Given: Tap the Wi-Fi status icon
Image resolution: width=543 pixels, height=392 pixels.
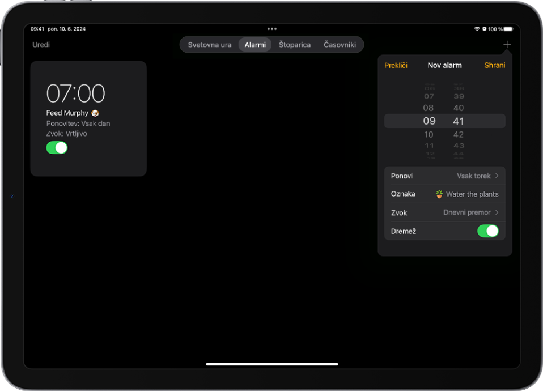Looking at the screenshot, I should coord(477,29).
